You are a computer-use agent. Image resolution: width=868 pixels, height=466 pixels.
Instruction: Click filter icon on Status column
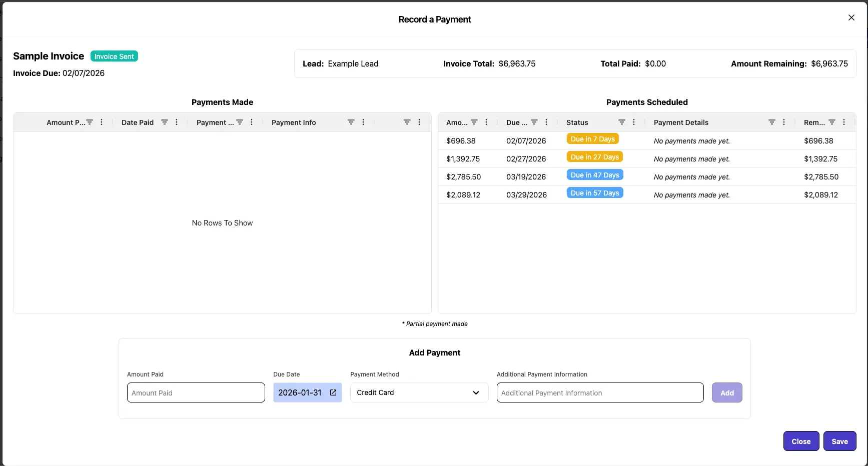622,122
